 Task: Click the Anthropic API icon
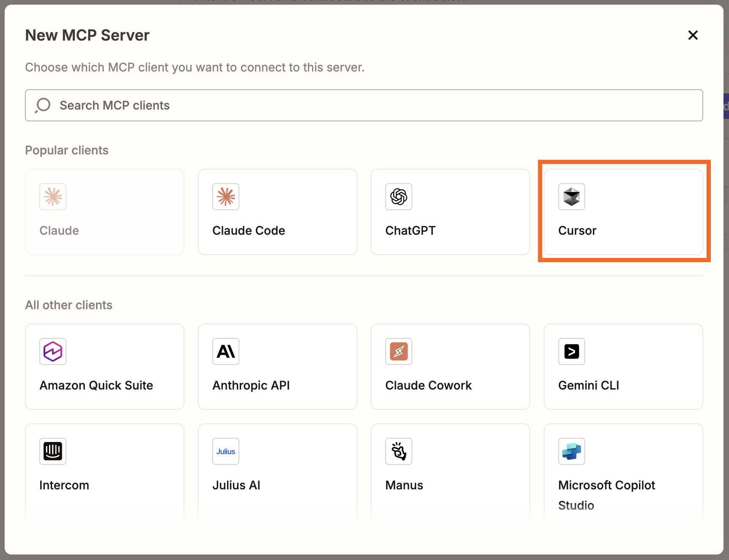[226, 351]
